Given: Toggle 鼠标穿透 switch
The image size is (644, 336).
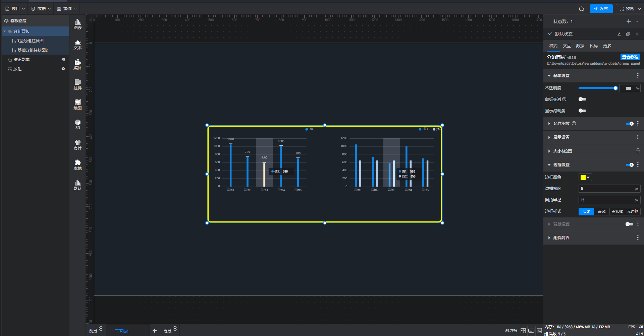Looking at the screenshot, I should click(582, 99).
